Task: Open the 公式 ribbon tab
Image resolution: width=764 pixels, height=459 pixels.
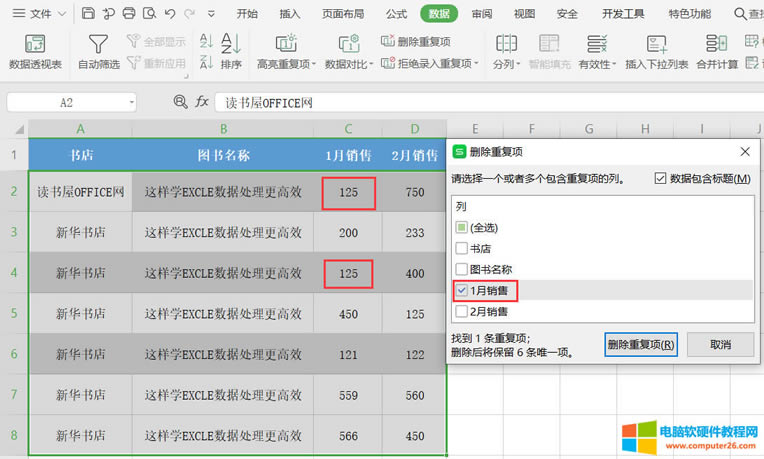Action: click(396, 14)
